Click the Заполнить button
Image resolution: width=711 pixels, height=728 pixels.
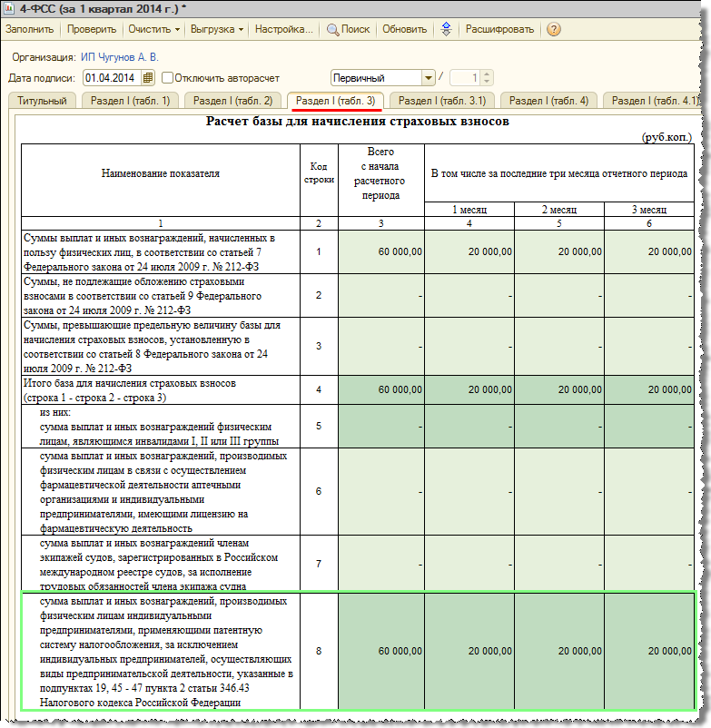[30, 29]
